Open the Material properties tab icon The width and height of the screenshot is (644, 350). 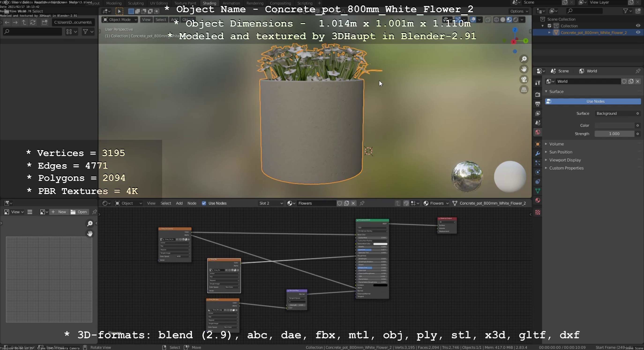[x=538, y=200]
